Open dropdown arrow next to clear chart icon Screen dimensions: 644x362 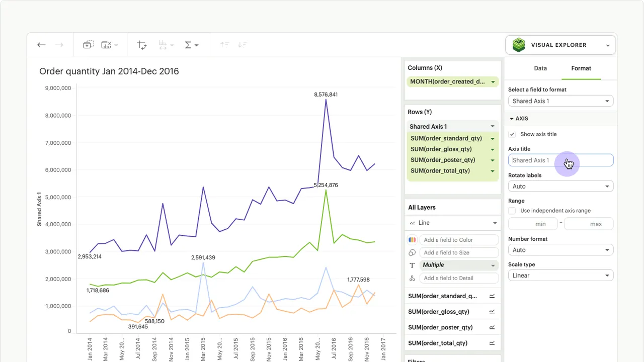116,45
